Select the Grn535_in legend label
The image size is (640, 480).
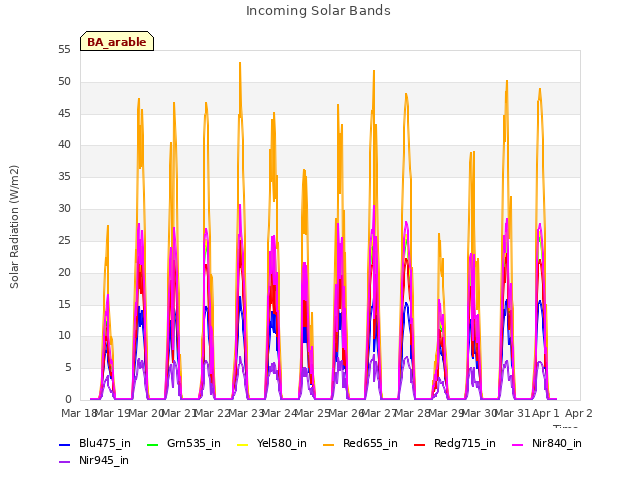click(194, 444)
